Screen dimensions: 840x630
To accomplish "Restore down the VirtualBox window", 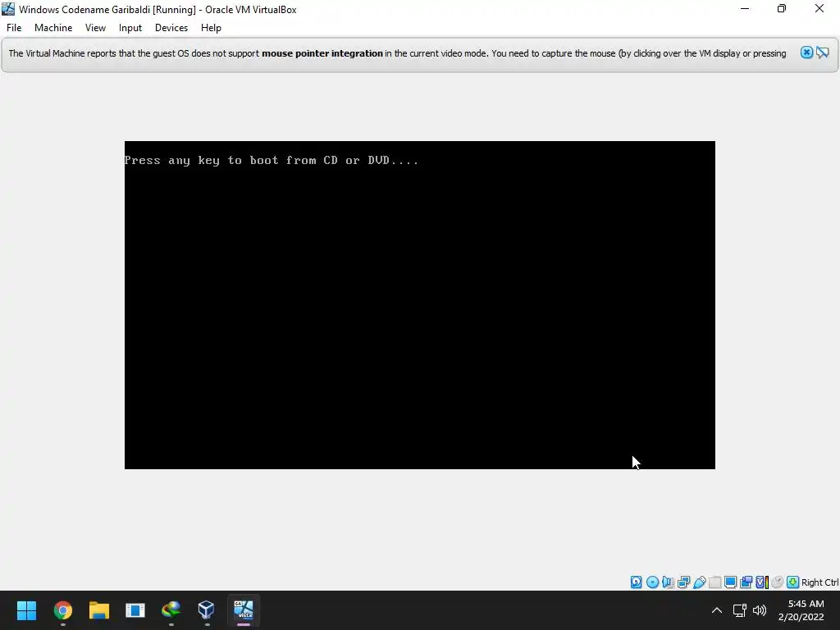I will pyautogui.click(x=782, y=8).
